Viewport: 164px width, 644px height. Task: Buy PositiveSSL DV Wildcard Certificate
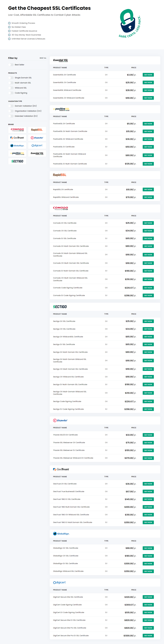[148, 139]
